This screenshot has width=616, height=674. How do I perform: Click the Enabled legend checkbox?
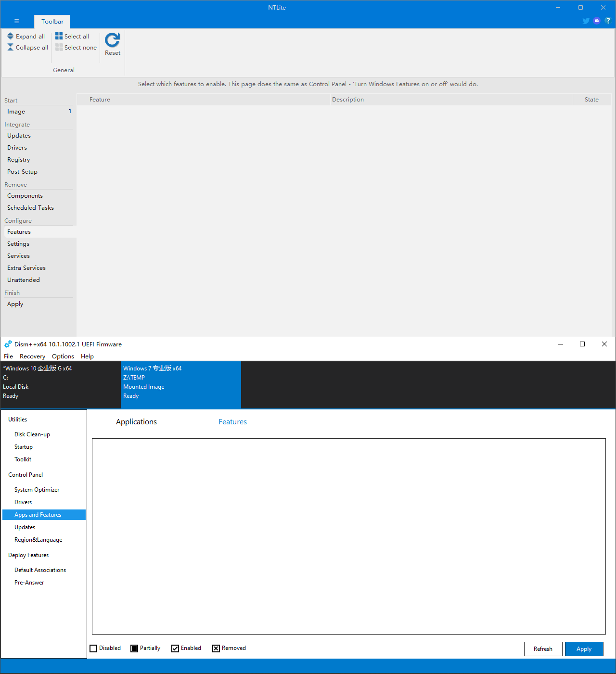pyautogui.click(x=175, y=649)
